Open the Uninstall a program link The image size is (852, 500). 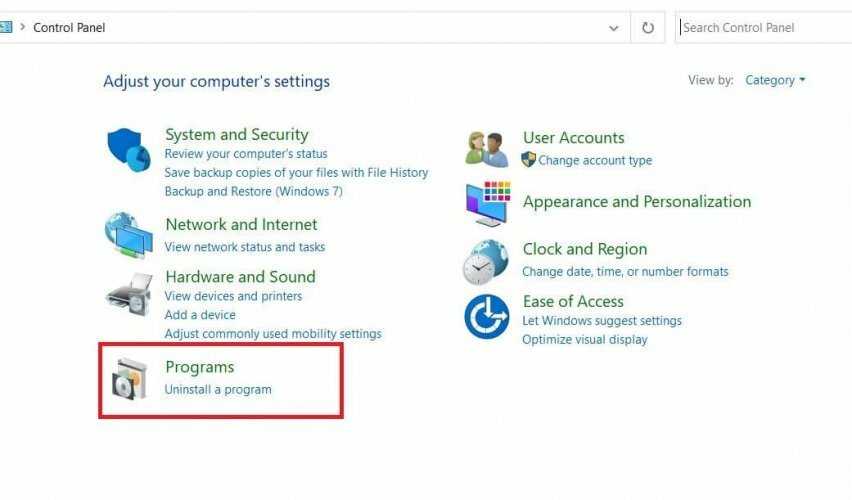(218, 389)
